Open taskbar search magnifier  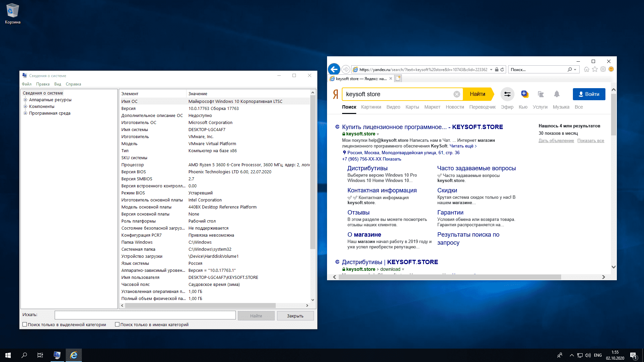[x=24, y=355]
